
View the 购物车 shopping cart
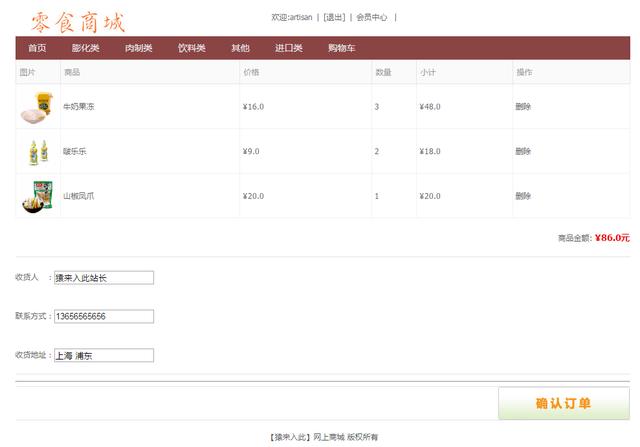(x=341, y=48)
